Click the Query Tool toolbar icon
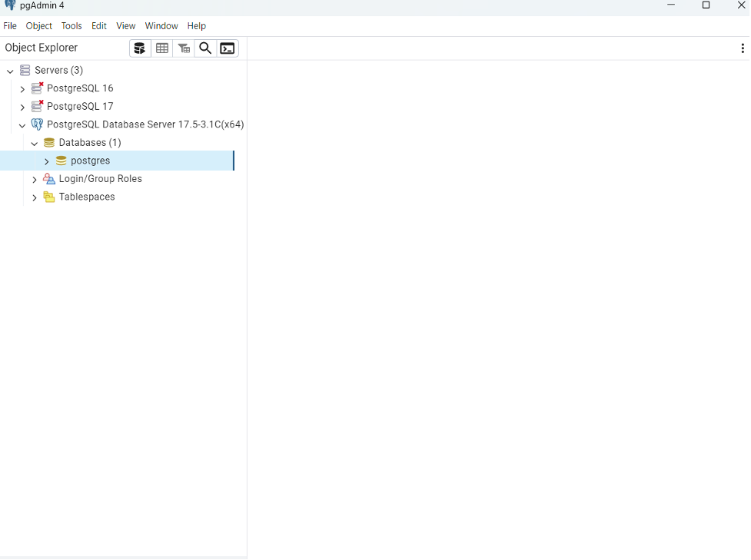The height and width of the screenshot is (560, 751). click(x=140, y=48)
